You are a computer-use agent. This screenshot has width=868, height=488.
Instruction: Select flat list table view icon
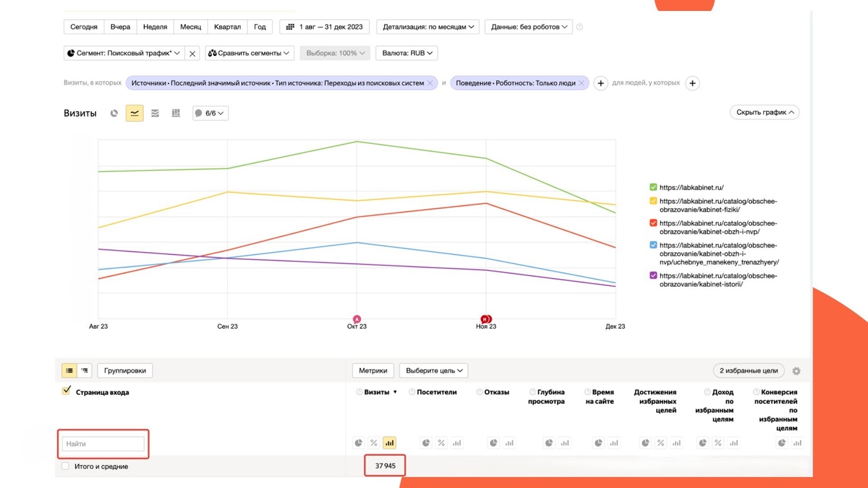click(x=69, y=371)
